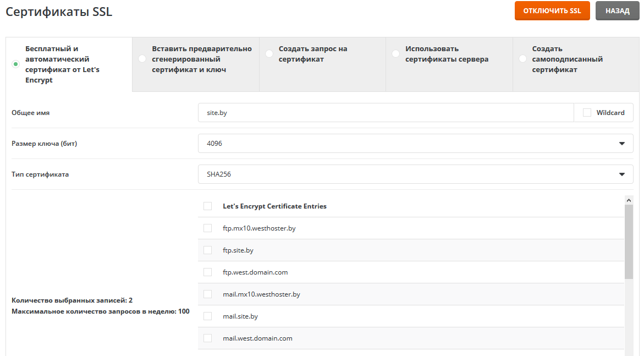This screenshot has height=356, width=644.
Task: Select the free Let's Encrypt certificate radio option
Action: click(16, 64)
